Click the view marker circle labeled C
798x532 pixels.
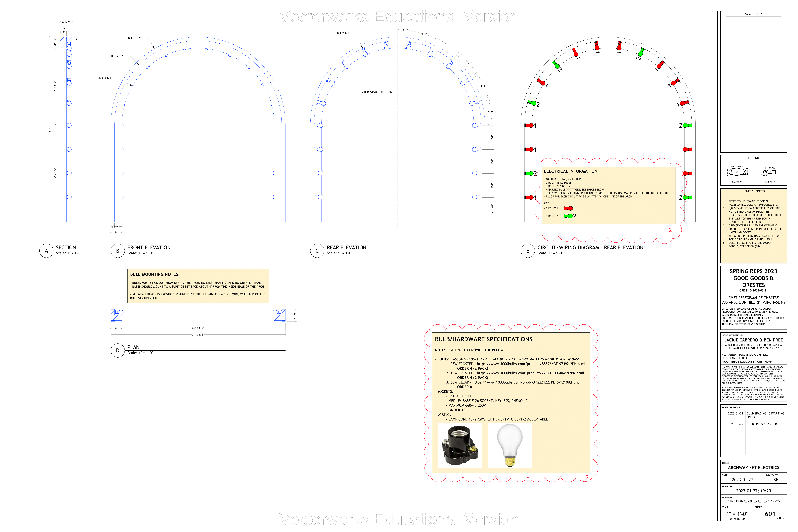[317, 251]
